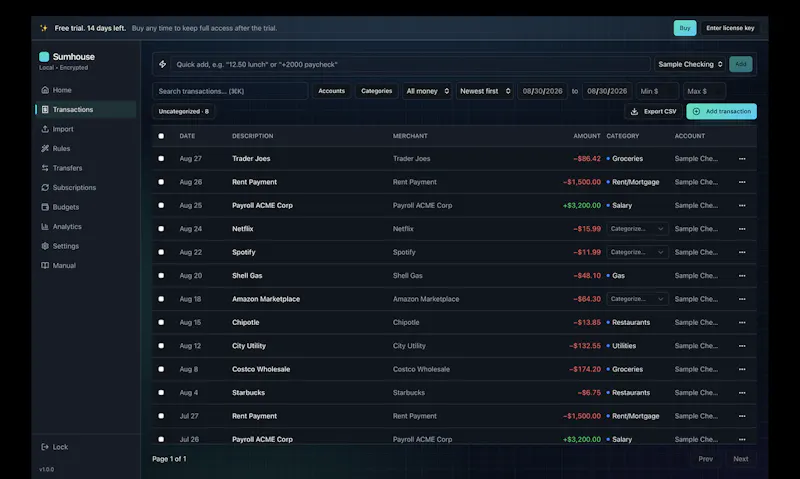Click the Buy button
Screen dimensions: 800x479
pos(685,28)
